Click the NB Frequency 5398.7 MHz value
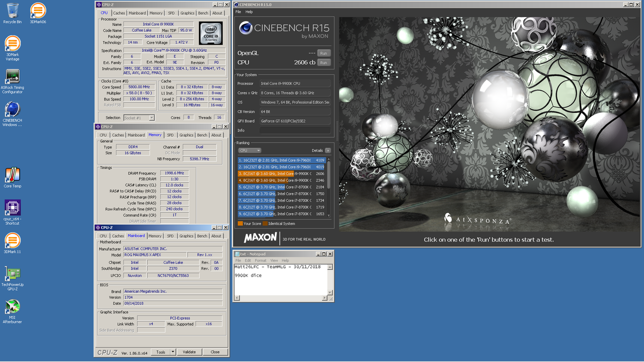The image size is (644, 362). click(199, 159)
